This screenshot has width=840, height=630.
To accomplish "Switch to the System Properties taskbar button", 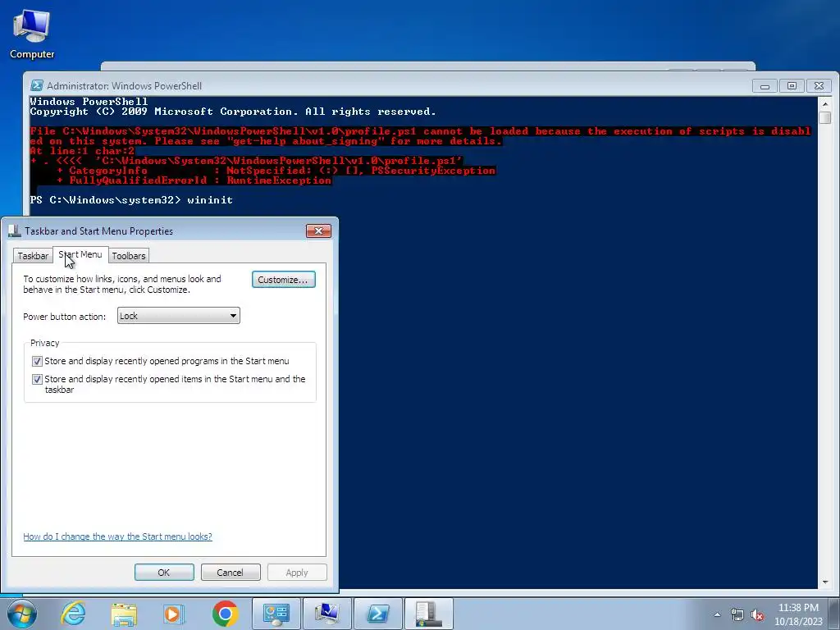I will 326,614.
